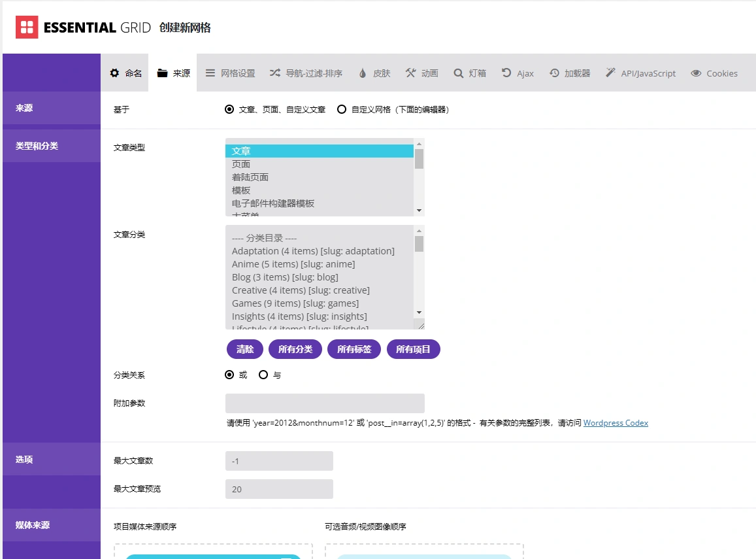Viewport: 756px width, 559px height.
Task: Select the 与 category relation radio button
Action: pos(263,375)
